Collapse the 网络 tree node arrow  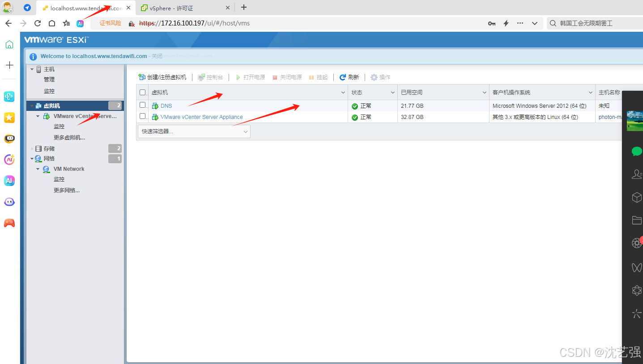pos(32,159)
